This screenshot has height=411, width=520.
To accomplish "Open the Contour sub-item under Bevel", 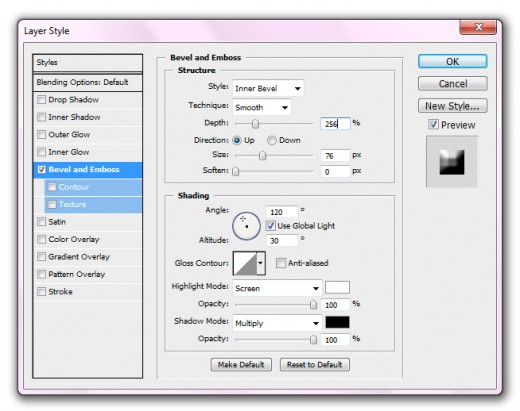I will click(93, 187).
